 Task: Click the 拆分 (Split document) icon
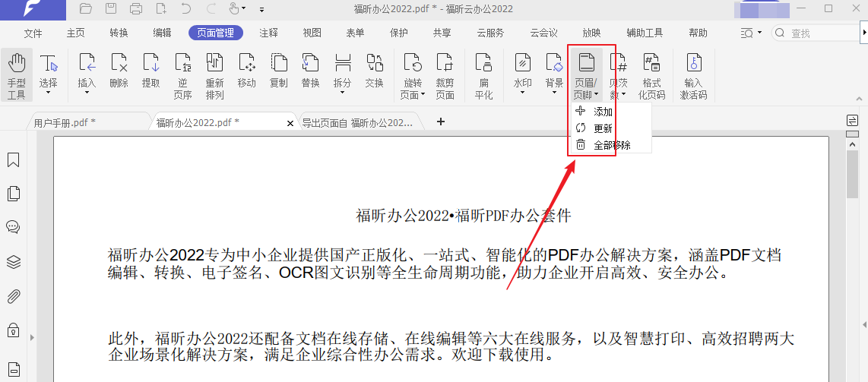342,70
